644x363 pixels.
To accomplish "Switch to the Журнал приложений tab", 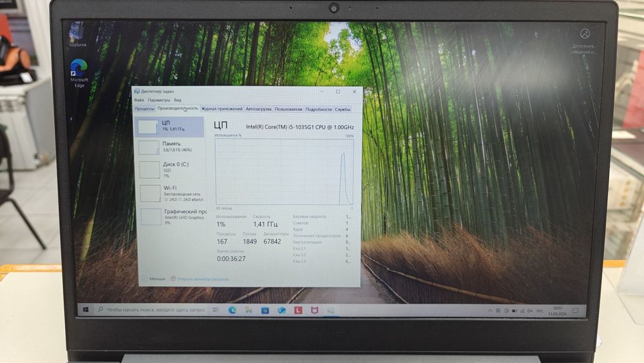I will tap(222, 109).
